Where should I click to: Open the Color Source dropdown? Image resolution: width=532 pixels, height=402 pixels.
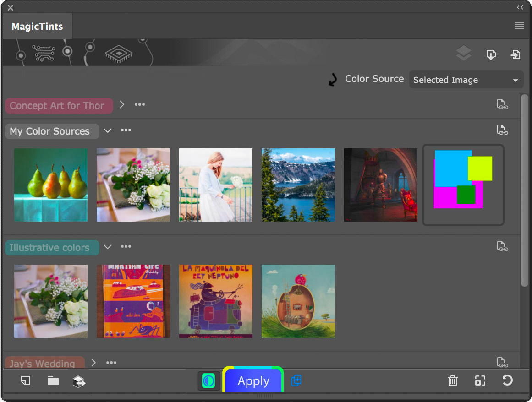(x=466, y=80)
